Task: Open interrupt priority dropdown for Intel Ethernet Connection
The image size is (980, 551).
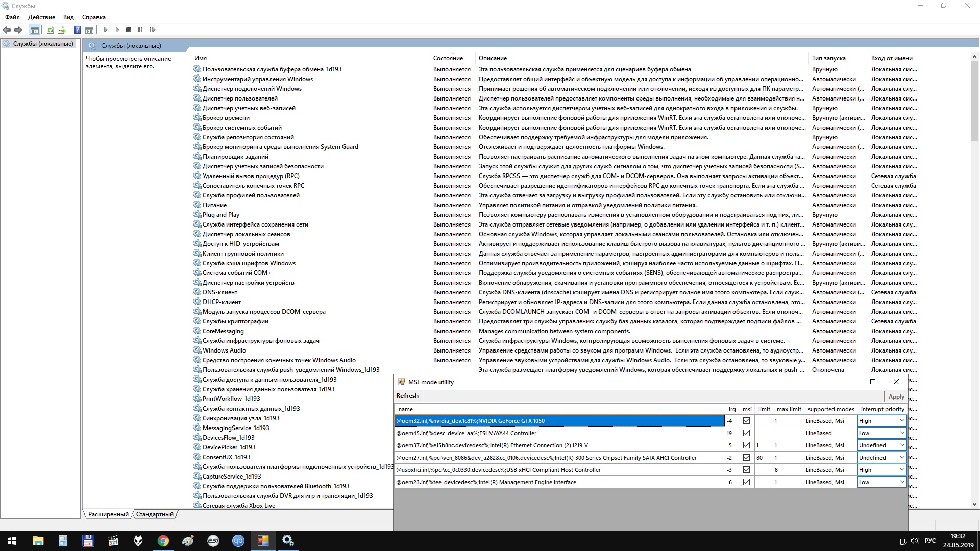Action: pyautogui.click(x=901, y=445)
